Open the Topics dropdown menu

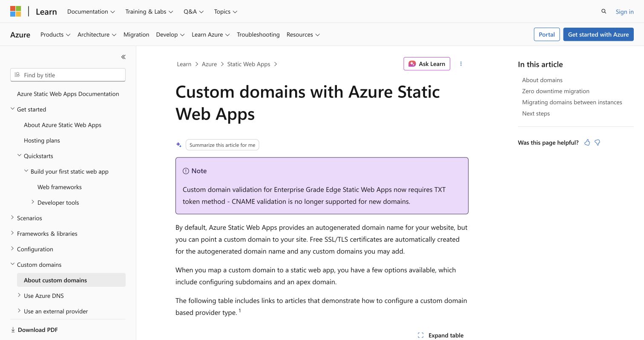[226, 11]
